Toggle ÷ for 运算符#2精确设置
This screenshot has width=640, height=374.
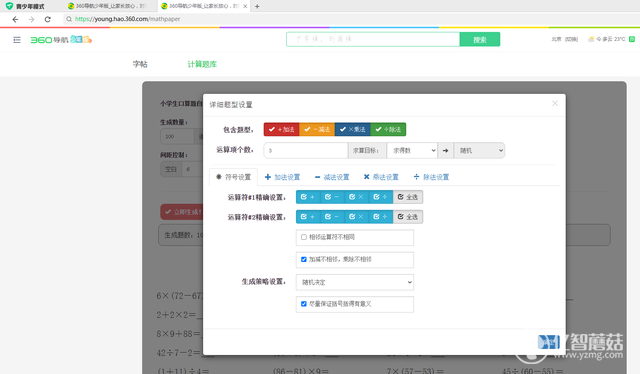click(380, 217)
